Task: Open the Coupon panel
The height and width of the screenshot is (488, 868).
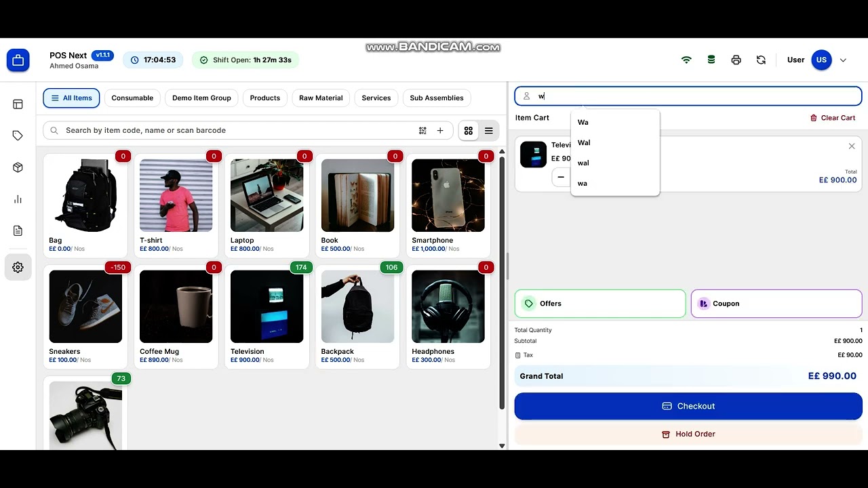Action: click(x=776, y=304)
